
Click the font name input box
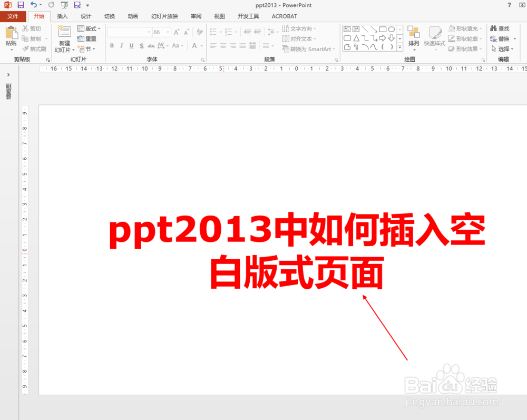pos(130,32)
